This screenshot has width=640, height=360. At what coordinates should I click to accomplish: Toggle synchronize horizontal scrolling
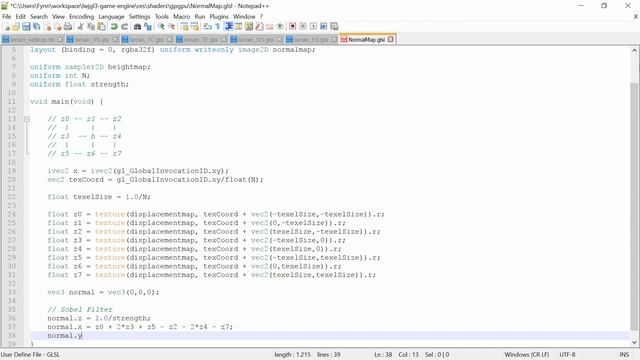coord(195,27)
